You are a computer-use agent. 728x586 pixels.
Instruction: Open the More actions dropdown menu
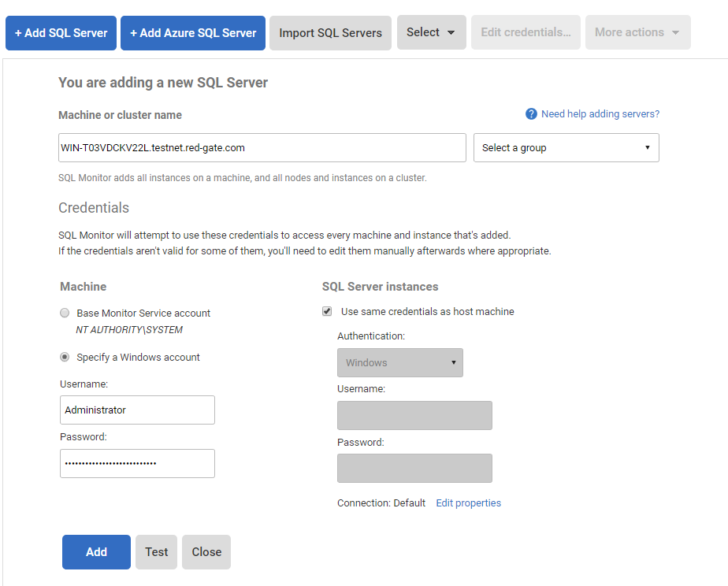click(x=637, y=32)
